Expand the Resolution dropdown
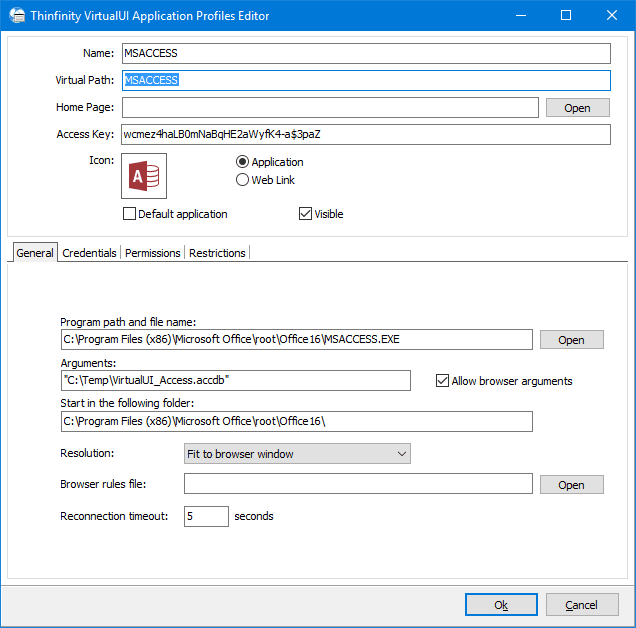636x628 pixels. coord(297,454)
